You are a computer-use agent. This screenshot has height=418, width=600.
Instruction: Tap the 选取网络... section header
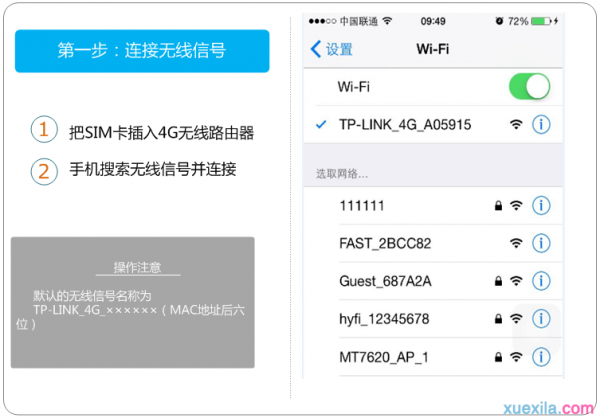click(x=342, y=174)
